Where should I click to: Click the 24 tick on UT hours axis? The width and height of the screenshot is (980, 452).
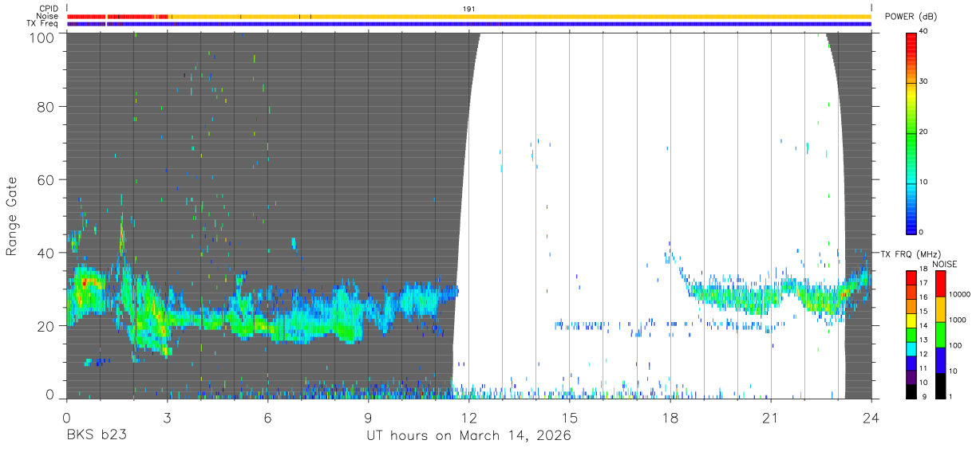871,417
